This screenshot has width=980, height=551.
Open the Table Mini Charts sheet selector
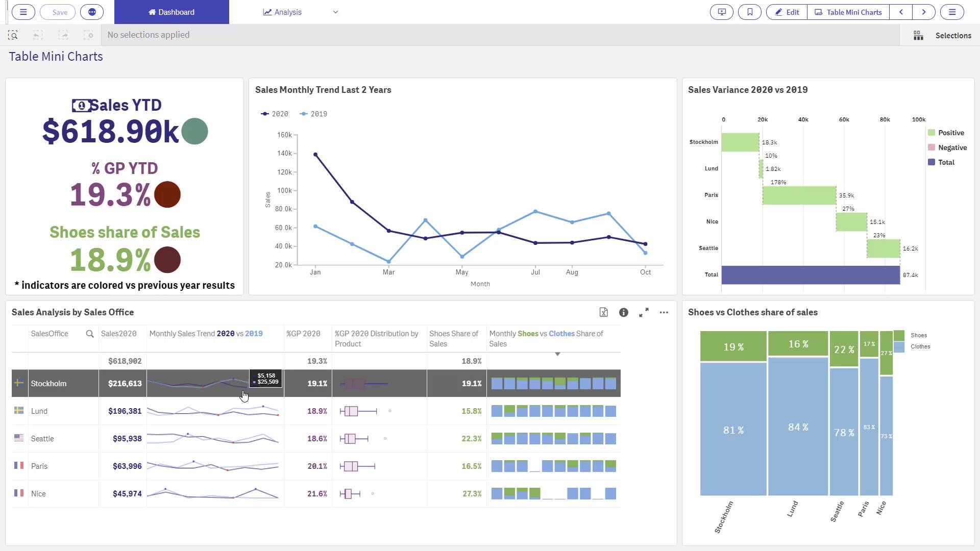click(848, 12)
